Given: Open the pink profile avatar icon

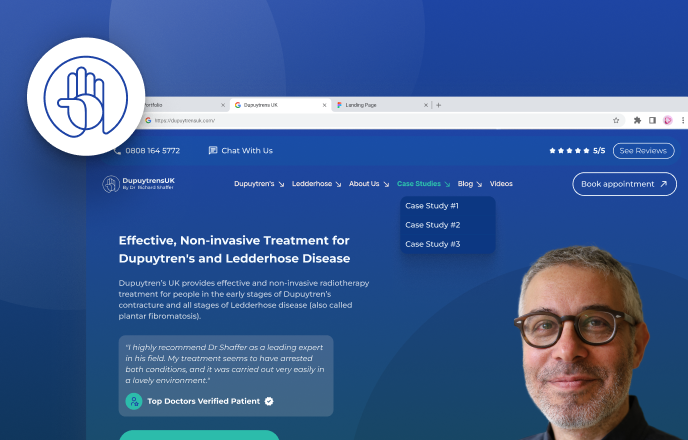Looking at the screenshot, I should (x=668, y=120).
